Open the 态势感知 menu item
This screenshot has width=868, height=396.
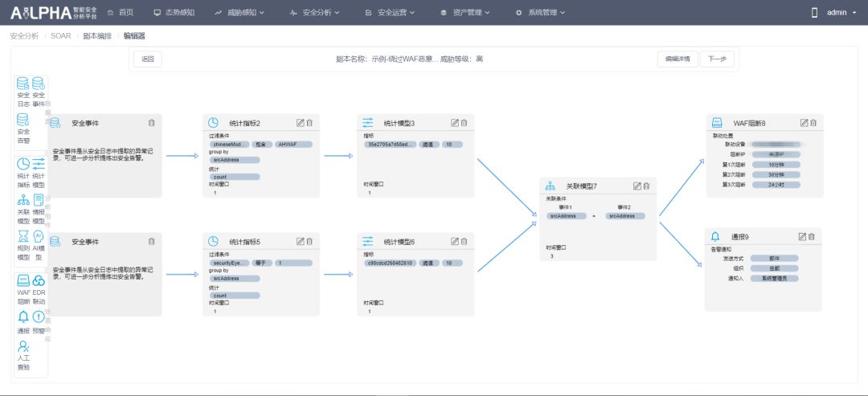[174, 12]
